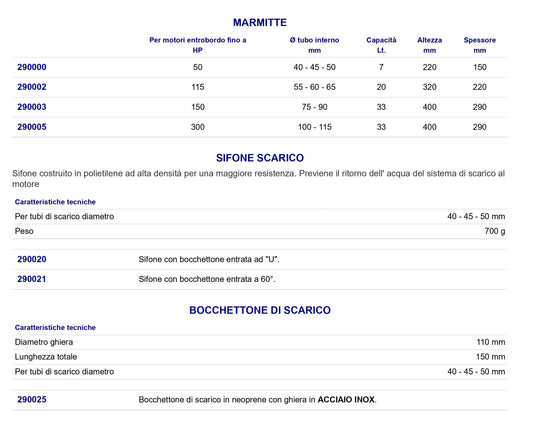Click the Spessore mm column header
This screenshot has width=533, height=442.
[480, 45]
